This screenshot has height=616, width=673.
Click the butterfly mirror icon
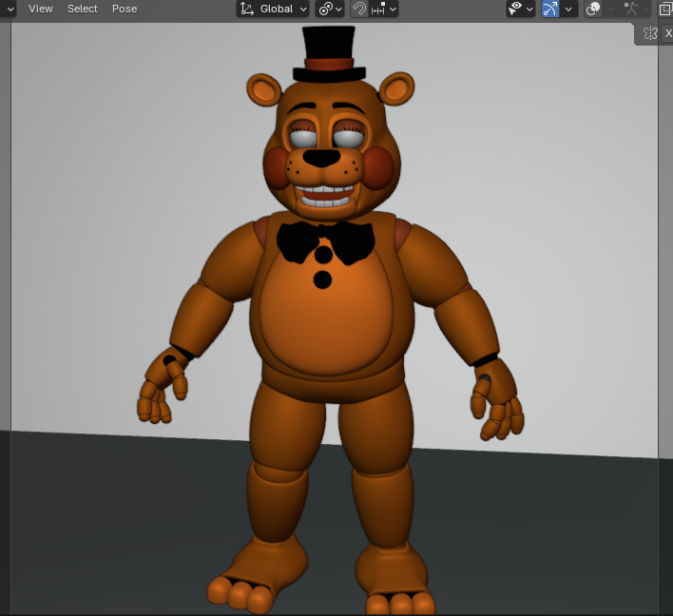pyautogui.click(x=650, y=33)
